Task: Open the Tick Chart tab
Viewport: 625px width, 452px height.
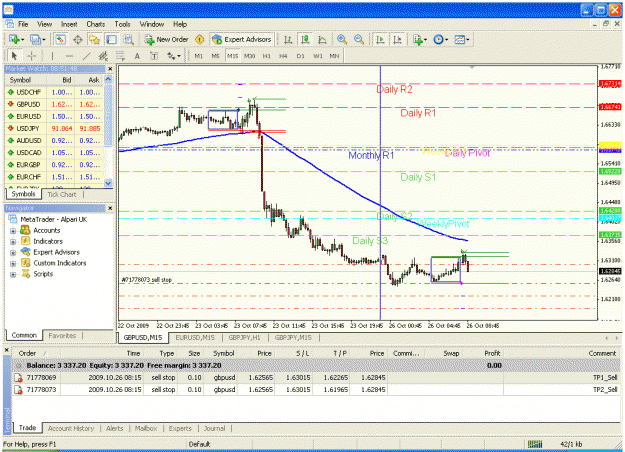Action: [x=62, y=195]
